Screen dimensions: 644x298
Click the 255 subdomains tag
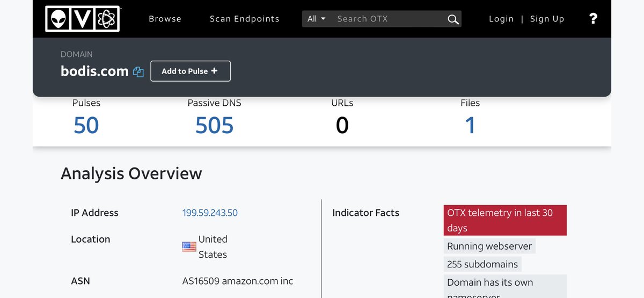pos(482,264)
